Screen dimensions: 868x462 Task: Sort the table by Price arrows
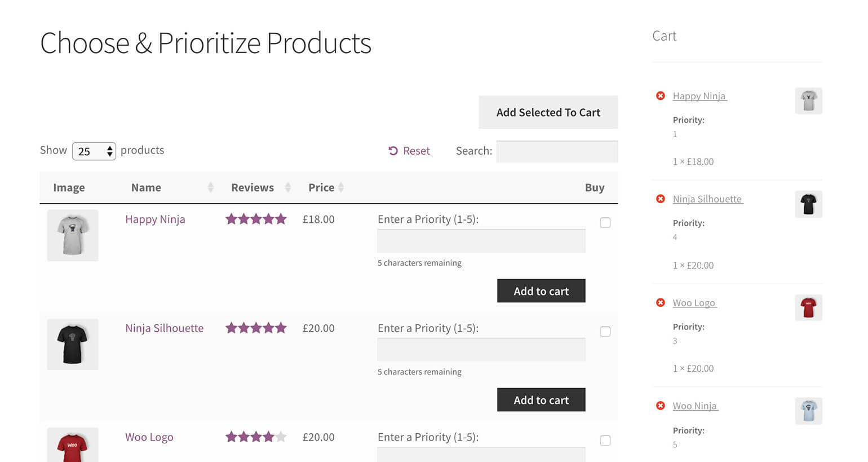[x=341, y=187]
